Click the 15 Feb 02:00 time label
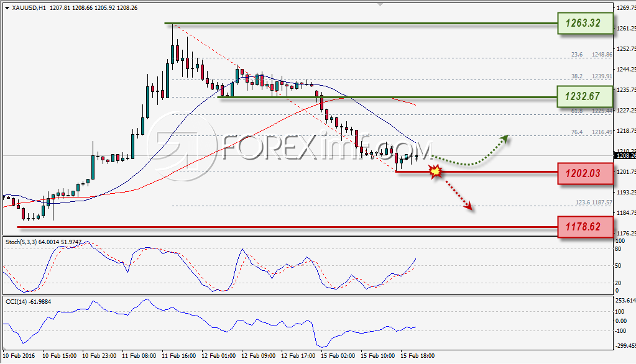The image size is (636, 364). 338,356
